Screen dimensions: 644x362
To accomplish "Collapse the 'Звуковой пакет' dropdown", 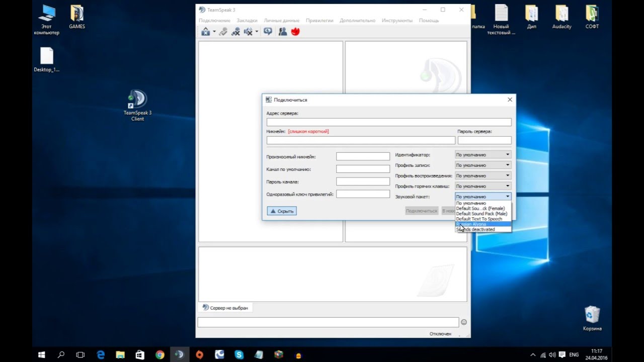I will click(x=483, y=197).
